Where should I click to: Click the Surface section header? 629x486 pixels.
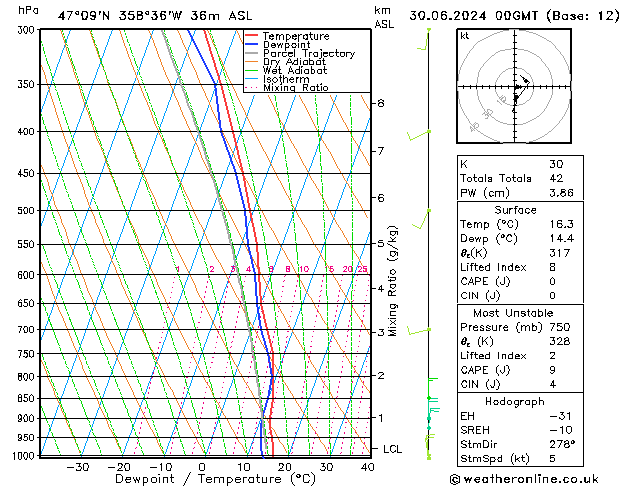click(x=514, y=211)
